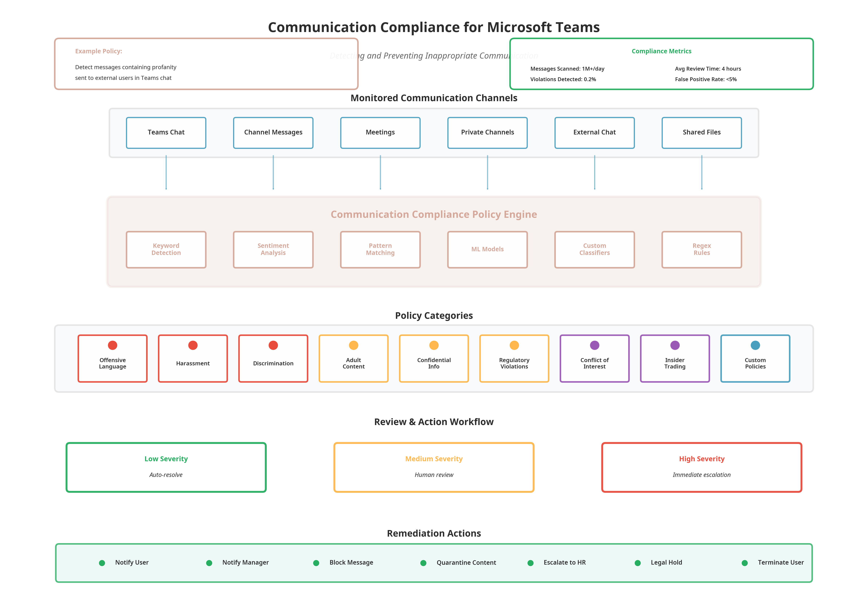This screenshot has width=868, height=595.
Task: Click the green bullet beside Block Message
Action: 316,562
